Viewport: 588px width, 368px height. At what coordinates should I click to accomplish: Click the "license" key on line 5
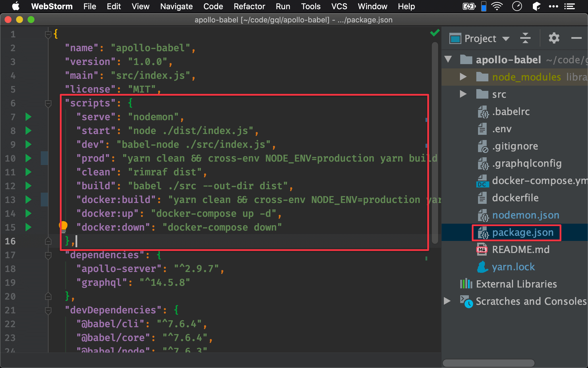pos(90,89)
